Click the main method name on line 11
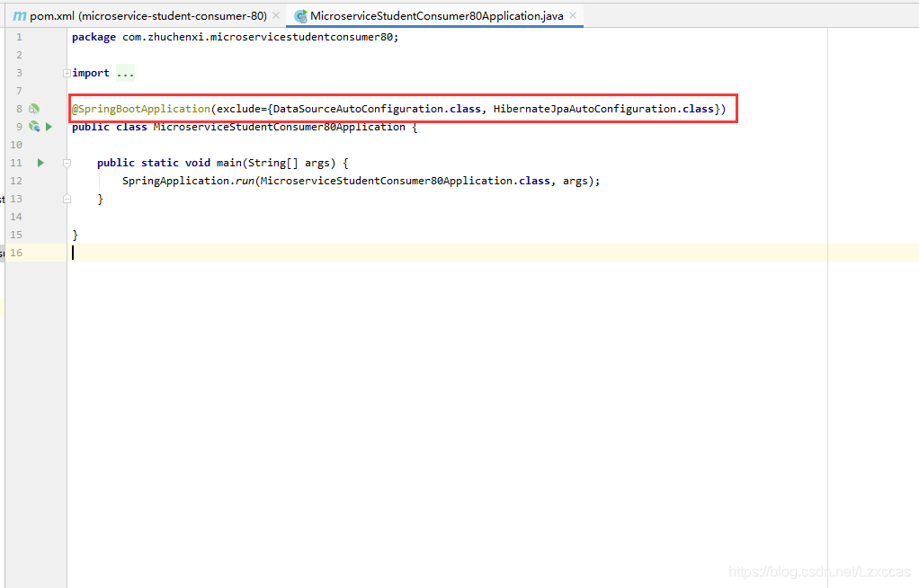Screen dimensions: 919x588 pyautogui.click(x=229, y=163)
